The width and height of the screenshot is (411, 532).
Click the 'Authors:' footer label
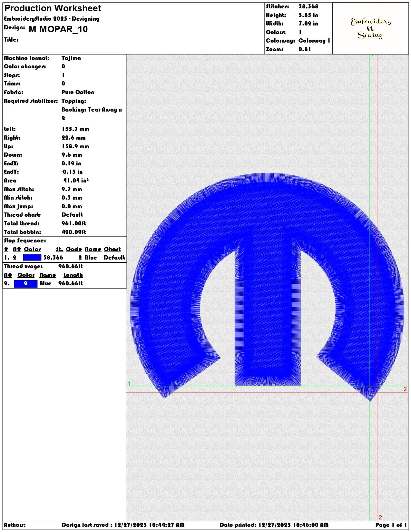tap(15, 525)
